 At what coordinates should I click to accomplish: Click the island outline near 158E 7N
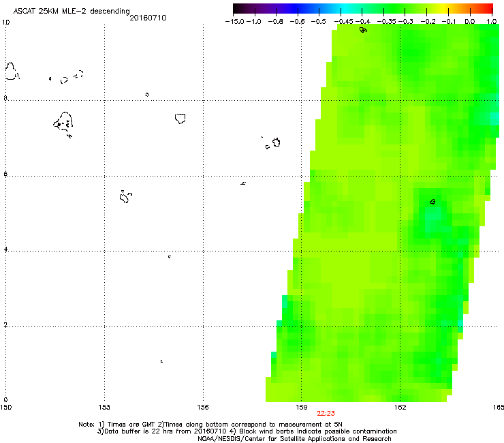point(277,142)
